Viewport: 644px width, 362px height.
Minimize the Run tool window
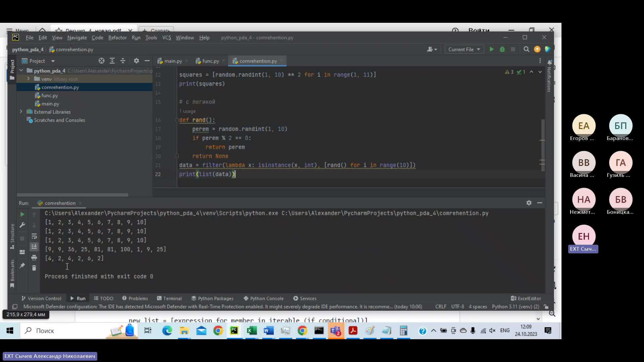(x=540, y=203)
